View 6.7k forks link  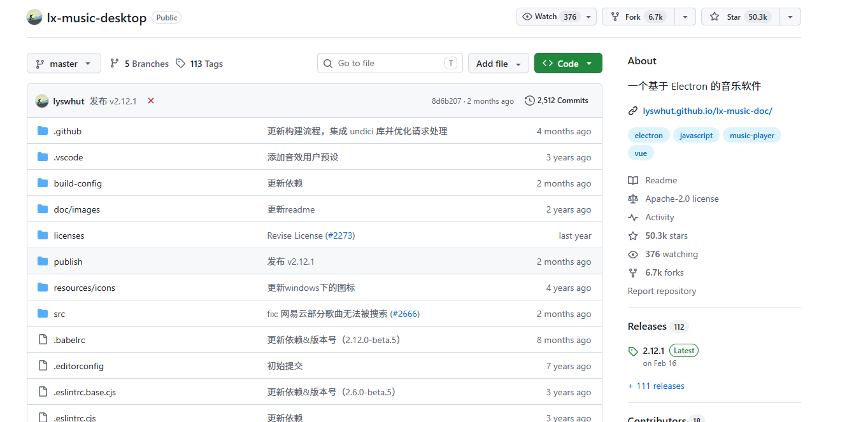(x=664, y=272)
